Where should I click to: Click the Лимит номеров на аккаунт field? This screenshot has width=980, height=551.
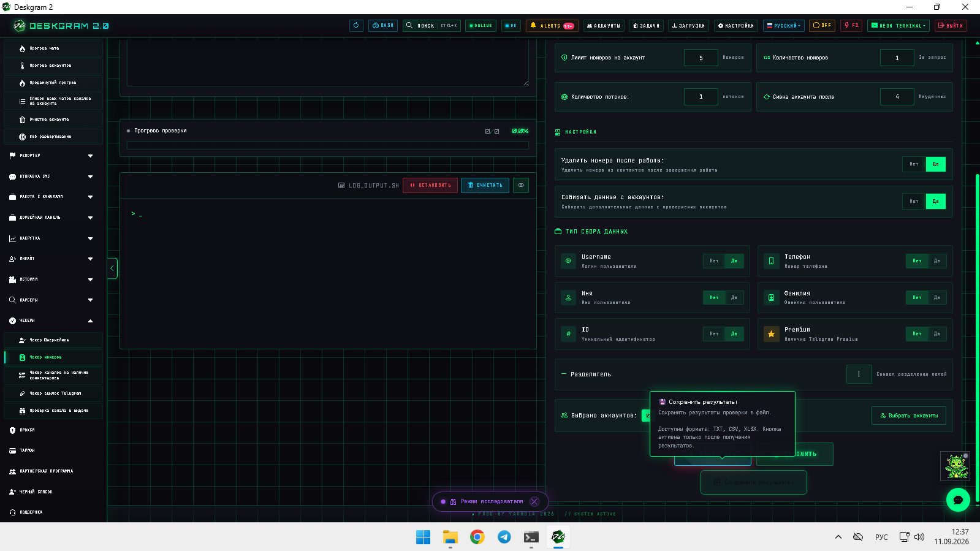(x=701, y=58)
